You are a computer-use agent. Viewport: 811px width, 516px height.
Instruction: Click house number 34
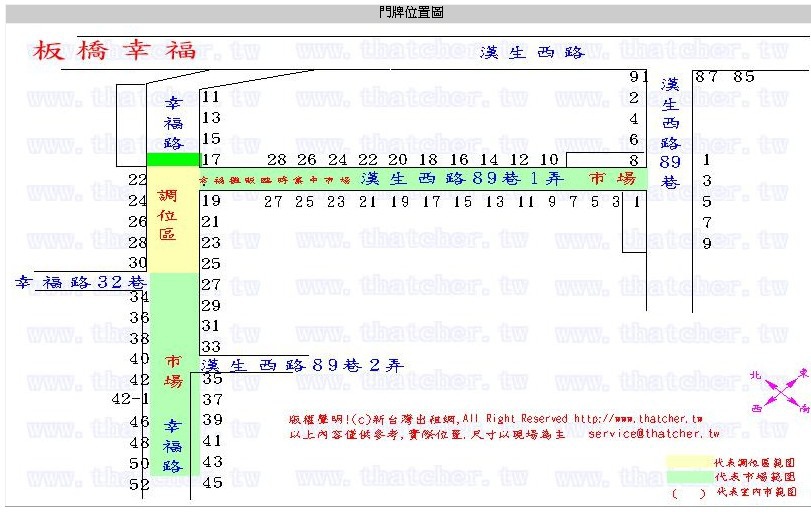tap(140, 297)
